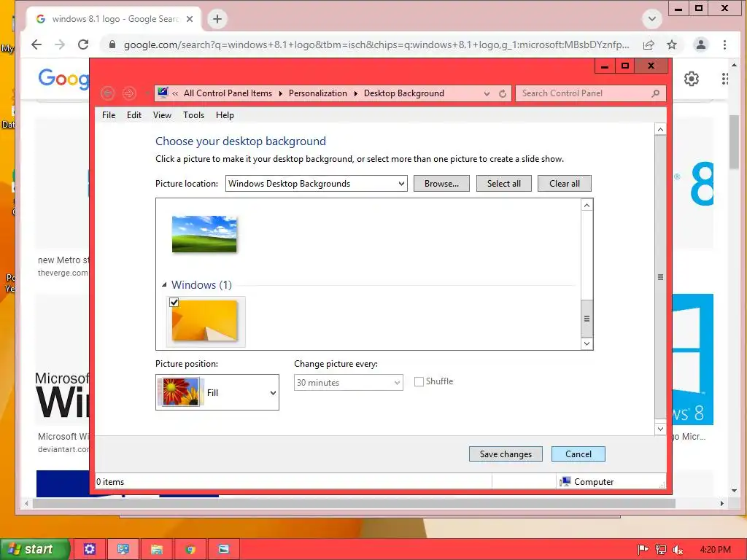Click the Personalization breadcrumb
Image resolution: width=747 pixels, height=560 pixels.
[318, 93]
